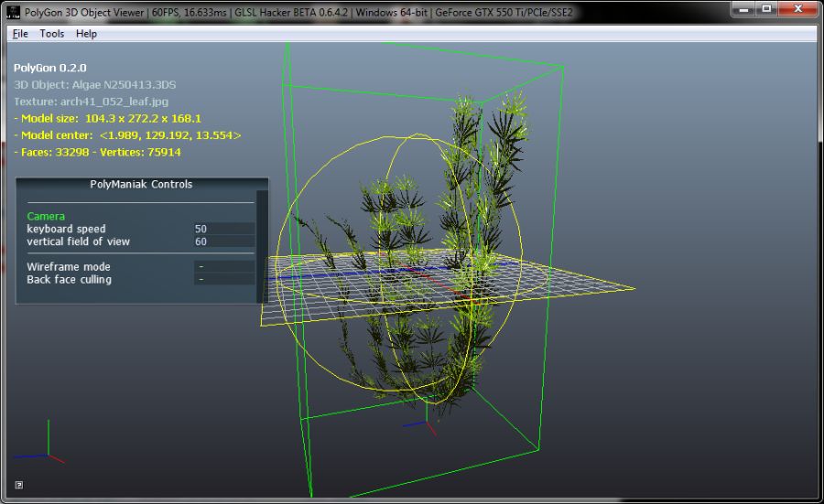This screenshot has width=824, height=504.
Task: Minimize the PolyGon viewer window
Action: pyautogui.click(x=743, y=9)
